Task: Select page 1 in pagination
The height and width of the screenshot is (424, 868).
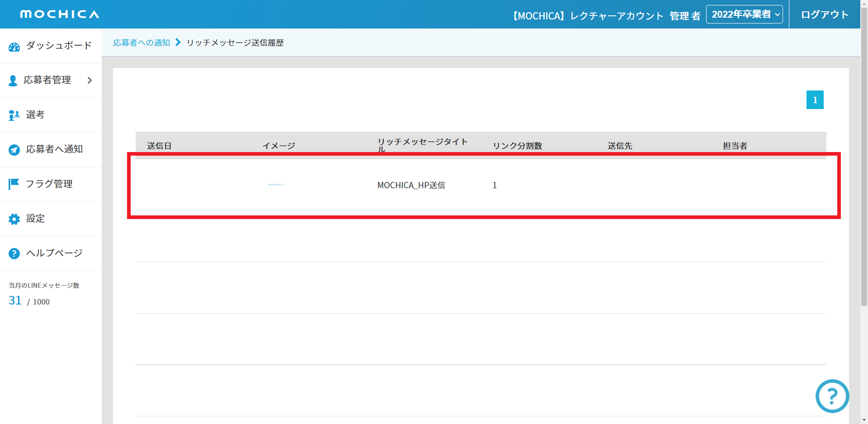Action: pos(815,100)
